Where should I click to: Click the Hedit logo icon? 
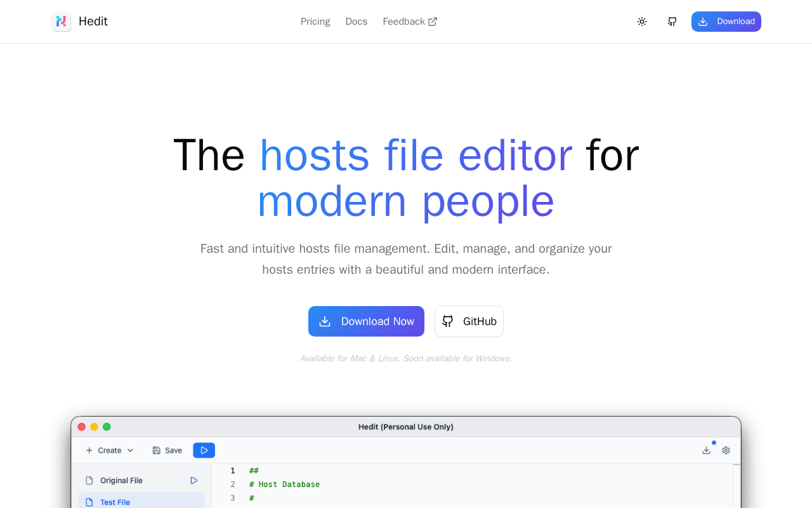tap(61, 22)
